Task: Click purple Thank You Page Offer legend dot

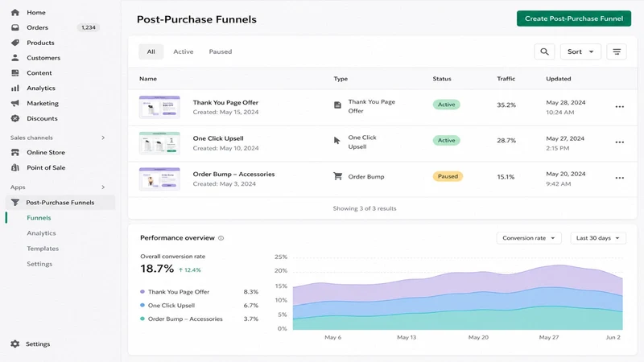Action: 142,292
